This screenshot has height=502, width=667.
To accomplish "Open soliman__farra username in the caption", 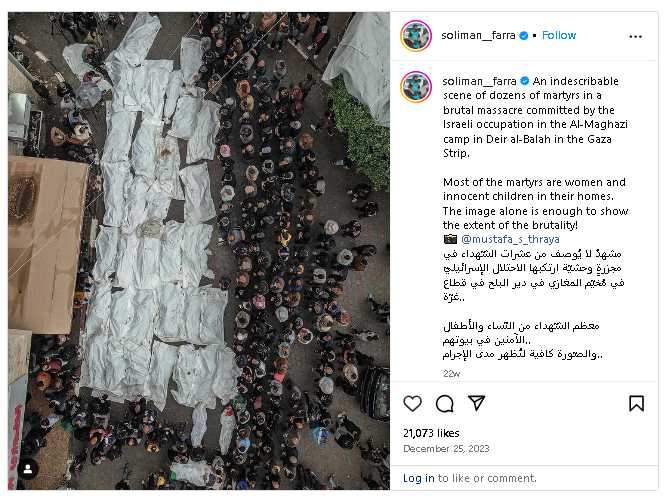I will [x=479, y=81].
